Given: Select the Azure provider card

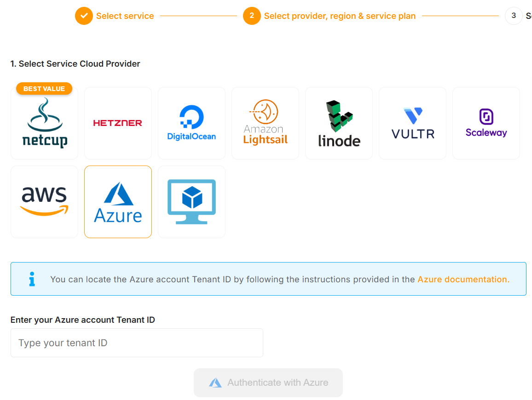Looking at the screenshot, I should tap(118, 202).
